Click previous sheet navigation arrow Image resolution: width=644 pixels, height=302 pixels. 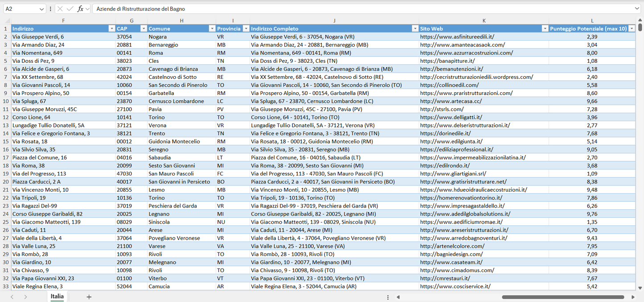point(12,297)
